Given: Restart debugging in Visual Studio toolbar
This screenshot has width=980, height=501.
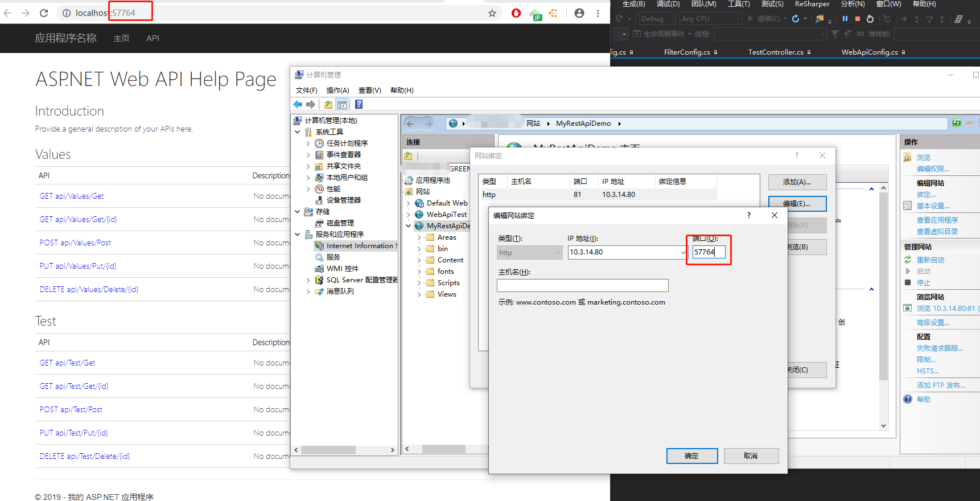Looking at the screenshot, I should click(x=870, y=19).
